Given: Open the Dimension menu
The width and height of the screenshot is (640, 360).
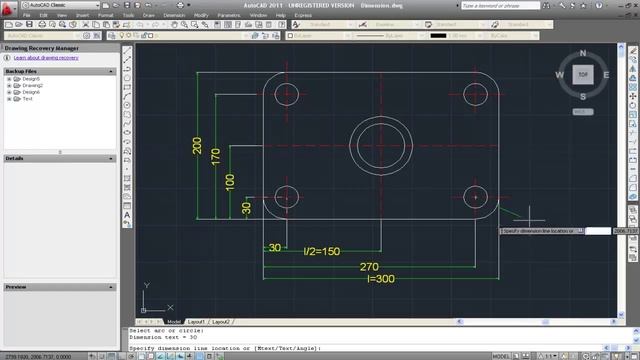Looking at the screenshot, I should point(174,15).
